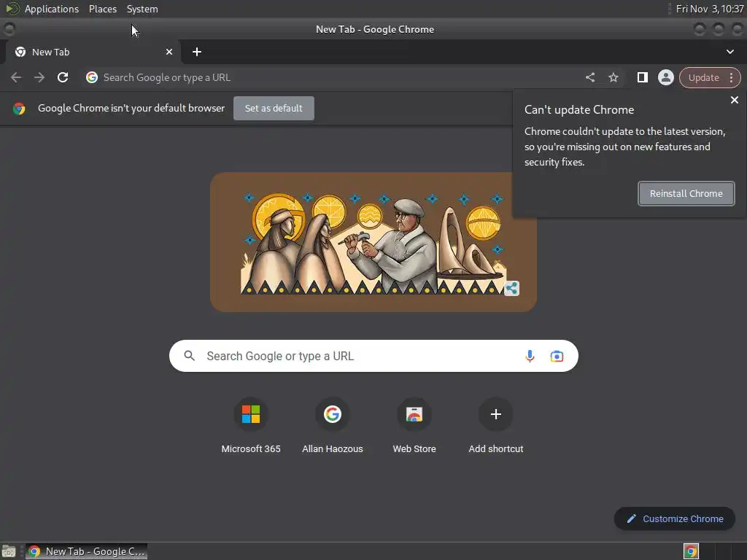The height and width of the screenshot is (560, 747).
Task: Start voice search with microphone icon
Action: (x=530, y=356)
